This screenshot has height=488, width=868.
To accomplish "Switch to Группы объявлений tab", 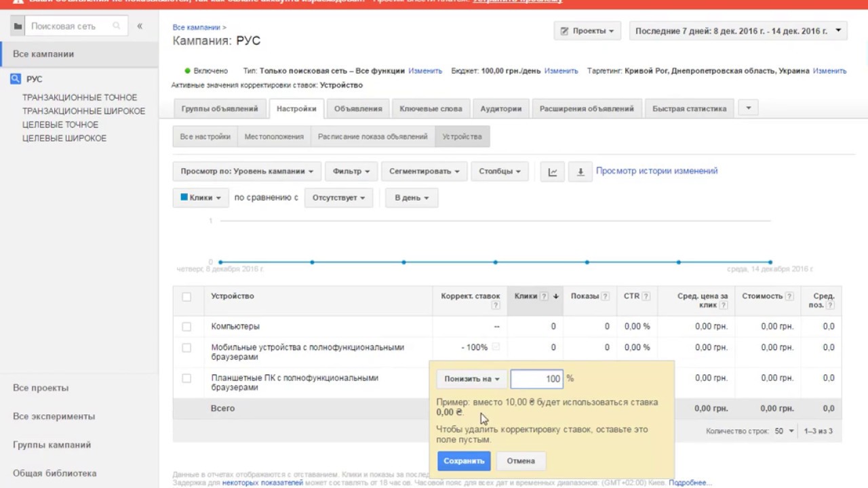I will point(220,108).
